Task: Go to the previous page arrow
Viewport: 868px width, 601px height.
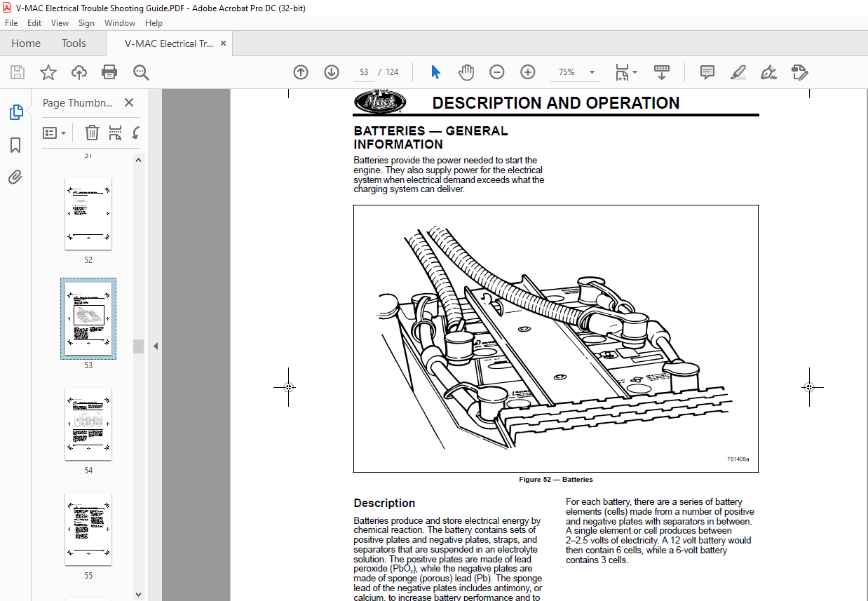Action: 301,72
